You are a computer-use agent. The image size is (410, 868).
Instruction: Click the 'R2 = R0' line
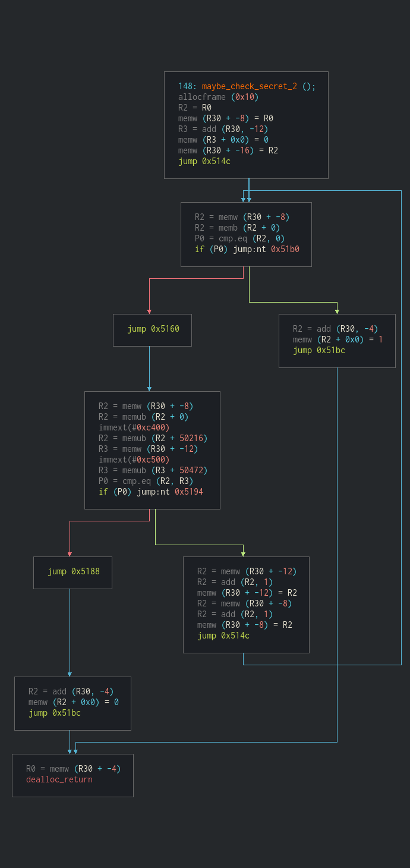pos(194,108)
